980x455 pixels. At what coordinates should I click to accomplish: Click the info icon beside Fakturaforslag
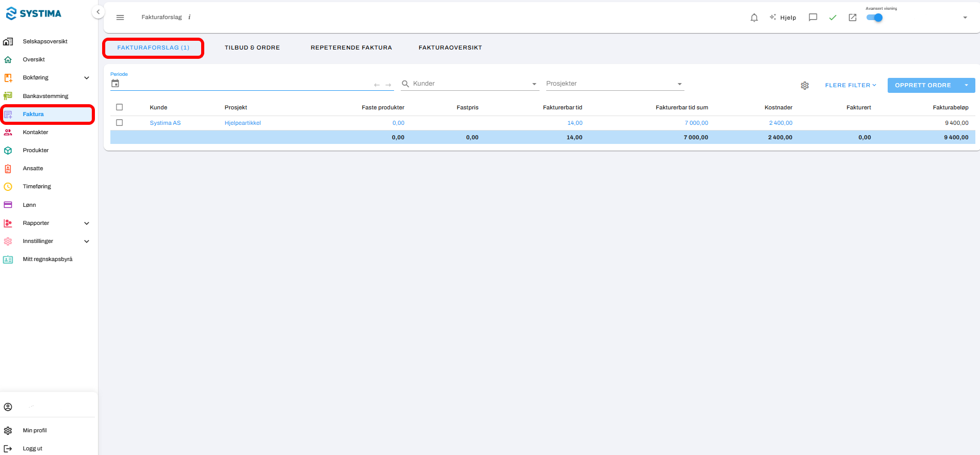click(x=189, y=17)
